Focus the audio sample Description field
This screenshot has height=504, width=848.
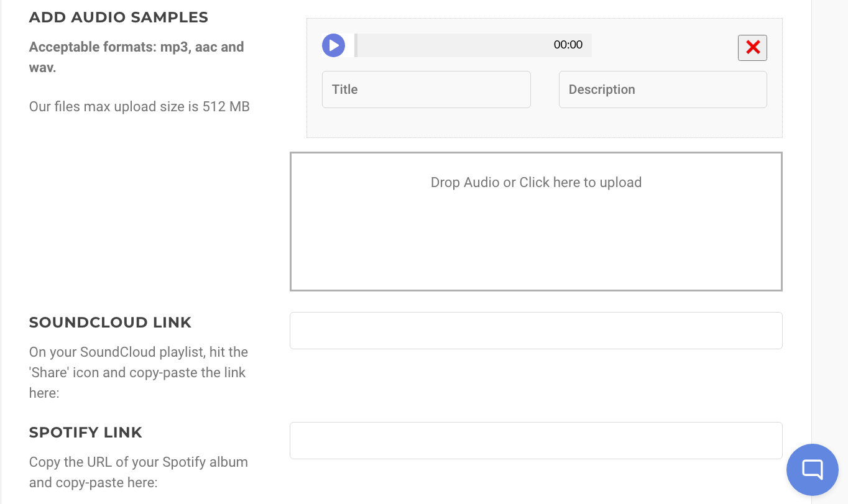[x=662, y=89]
